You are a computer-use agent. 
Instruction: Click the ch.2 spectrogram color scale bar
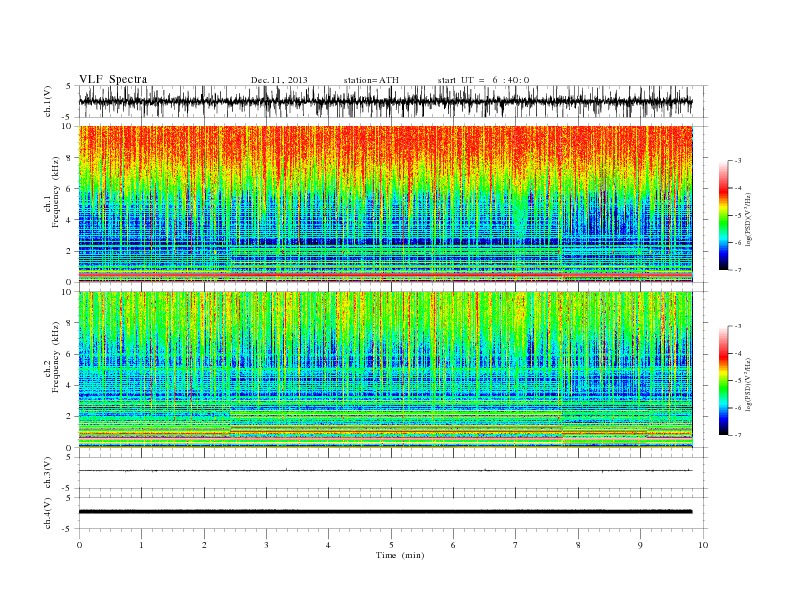click(x=723, y=381)
